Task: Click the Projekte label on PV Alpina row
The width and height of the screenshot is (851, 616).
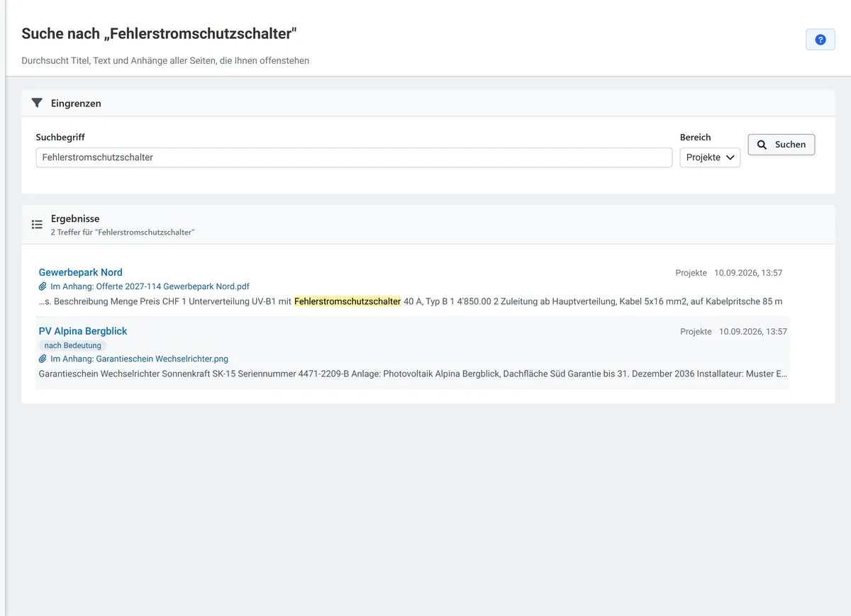Action: [x=696, y=332]
